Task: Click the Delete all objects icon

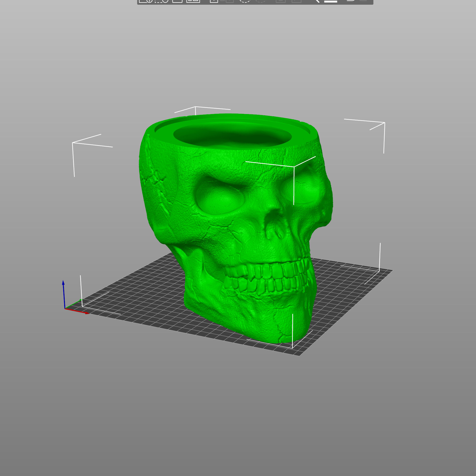Action: [x=177, y=1]
